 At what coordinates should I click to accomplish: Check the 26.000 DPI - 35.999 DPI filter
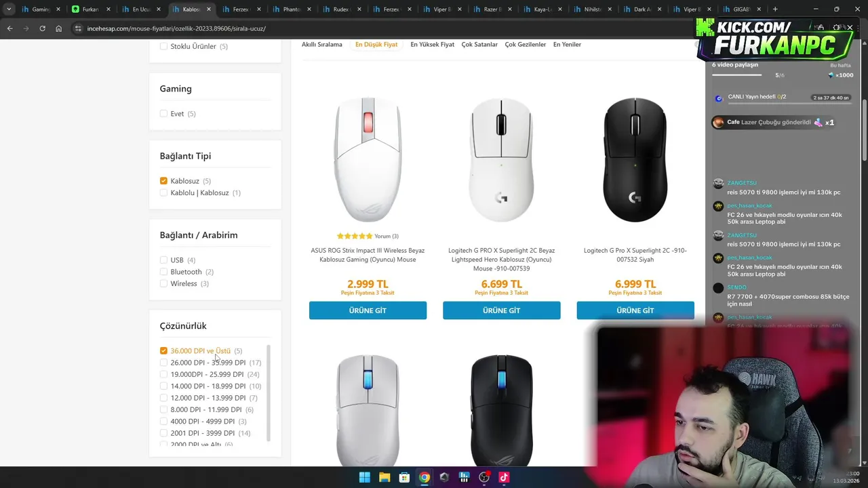163,363
